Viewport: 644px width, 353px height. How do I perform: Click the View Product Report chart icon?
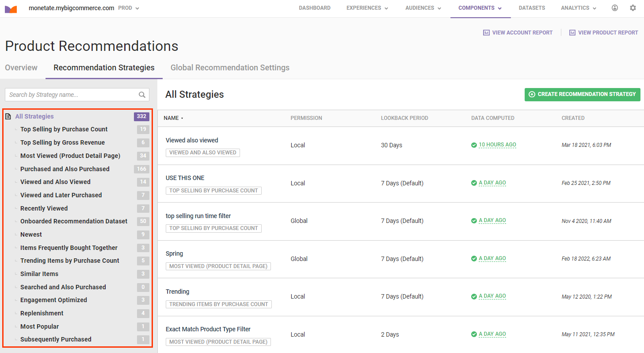572,33
